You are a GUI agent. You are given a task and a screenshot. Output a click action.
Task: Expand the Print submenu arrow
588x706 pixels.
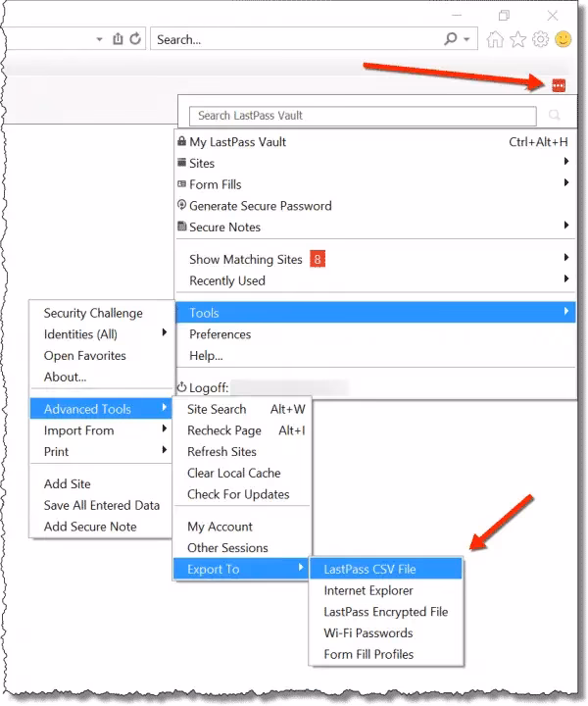pyautogui.click(x=165, y=450)
